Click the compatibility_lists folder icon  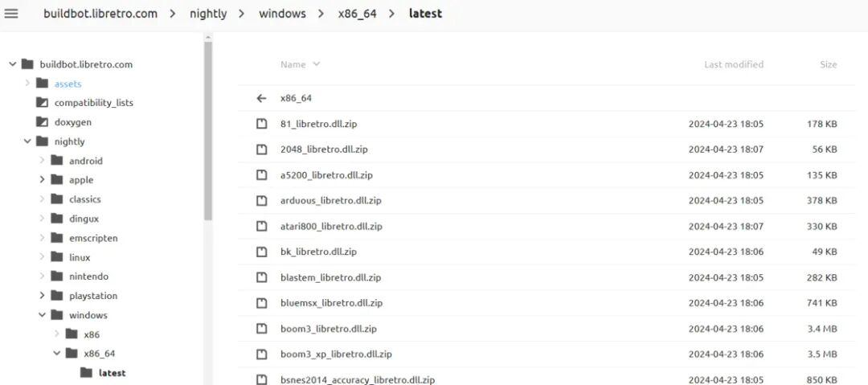[x=42, y=103]
